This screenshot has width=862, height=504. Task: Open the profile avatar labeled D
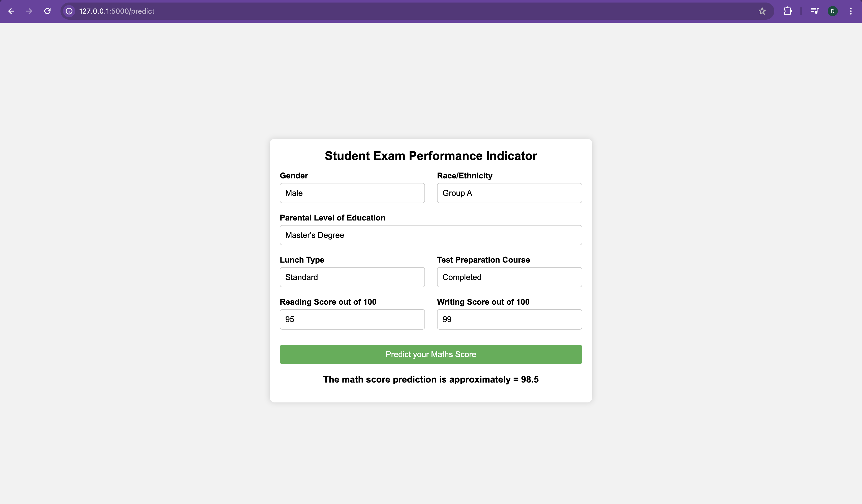833,11
